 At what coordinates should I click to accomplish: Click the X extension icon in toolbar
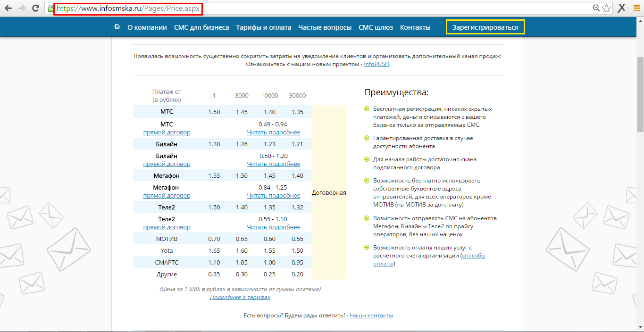(622, 8)
